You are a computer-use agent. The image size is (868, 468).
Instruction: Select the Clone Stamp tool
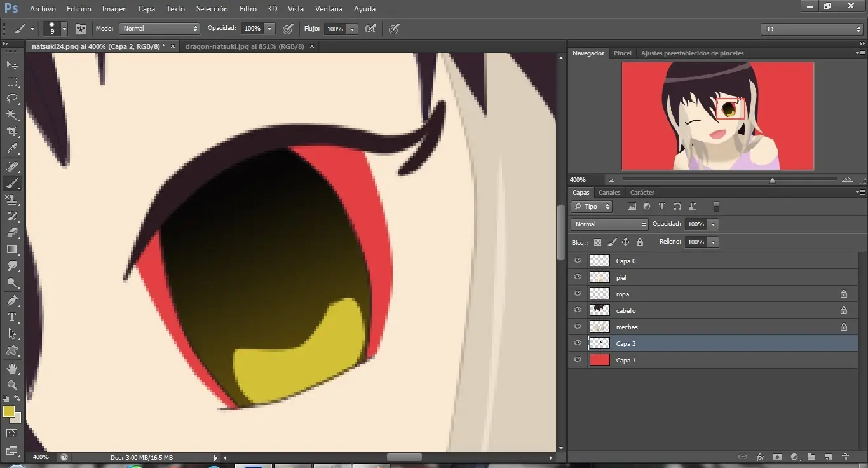12,200
